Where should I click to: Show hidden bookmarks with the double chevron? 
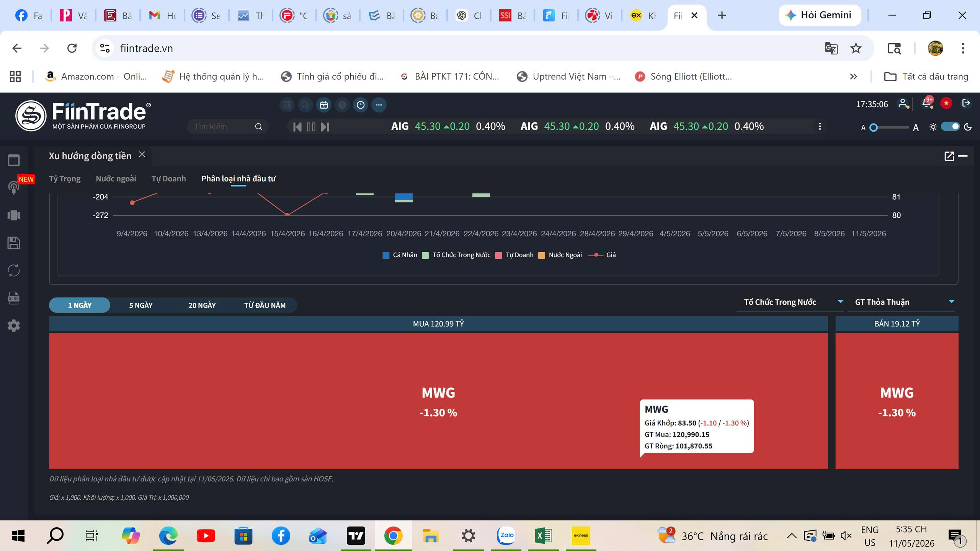coord(853,77)
